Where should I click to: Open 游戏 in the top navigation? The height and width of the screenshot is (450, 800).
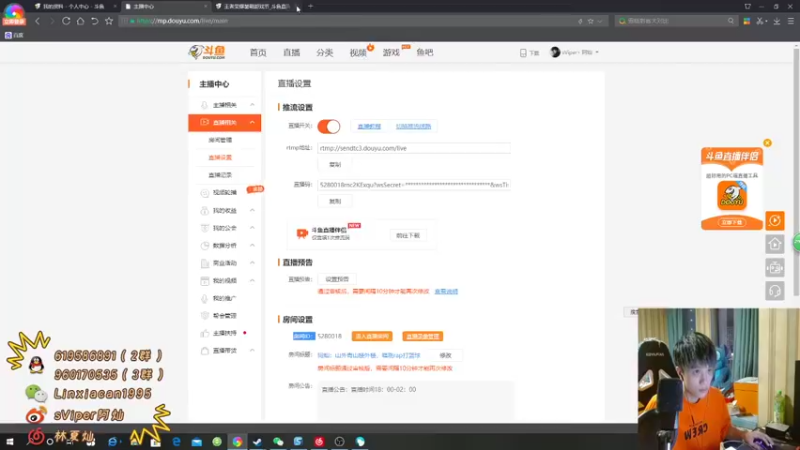point(391,53)
